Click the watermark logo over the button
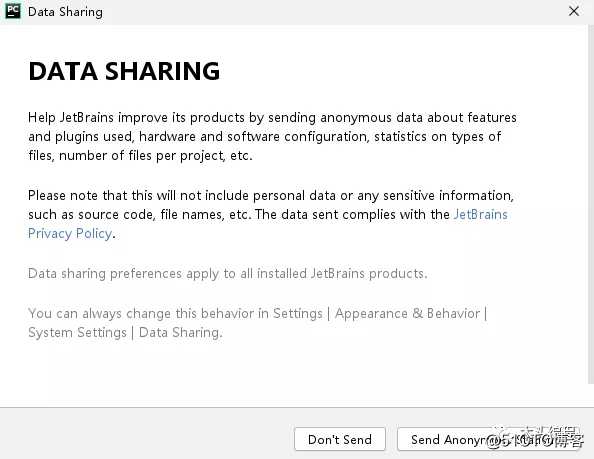Viewport: 594px width, 459px height. 535,437
